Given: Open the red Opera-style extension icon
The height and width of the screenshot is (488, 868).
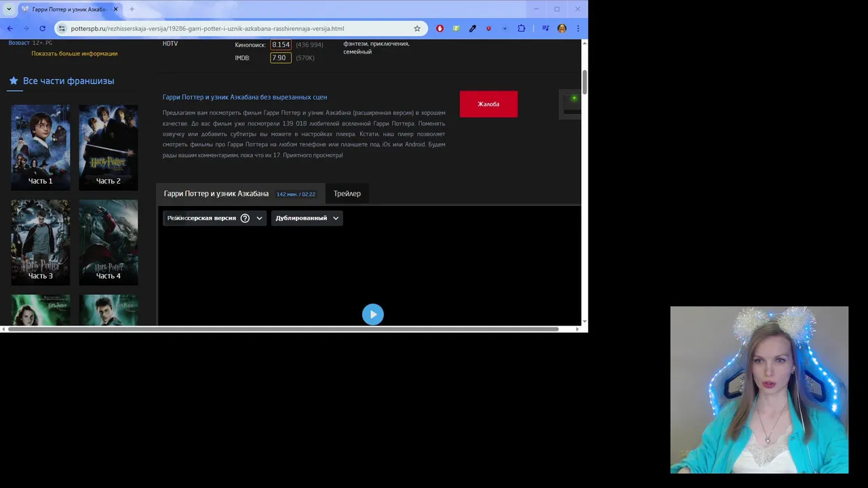Looking at the screenshot, I should click(439, 28).
